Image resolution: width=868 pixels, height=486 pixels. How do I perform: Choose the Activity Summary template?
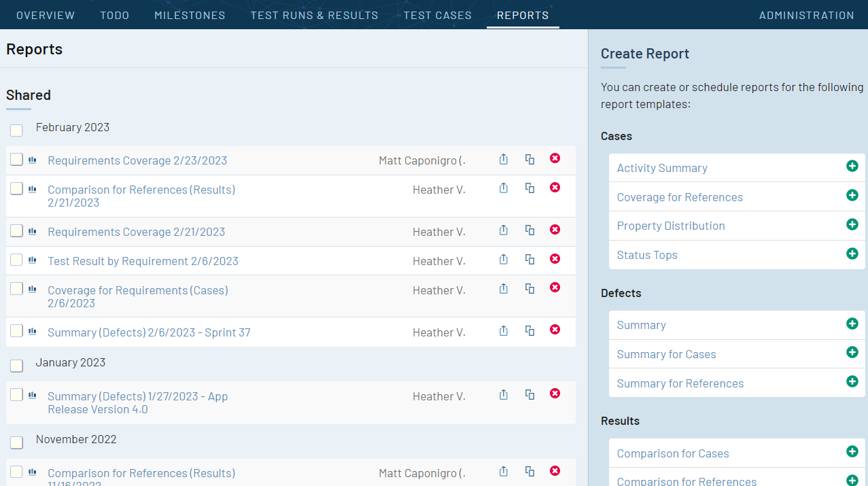click(x=662, y=168)
